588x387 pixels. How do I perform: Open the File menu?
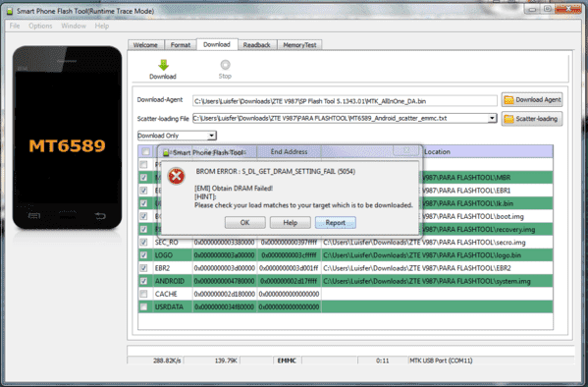pos(15,26)
